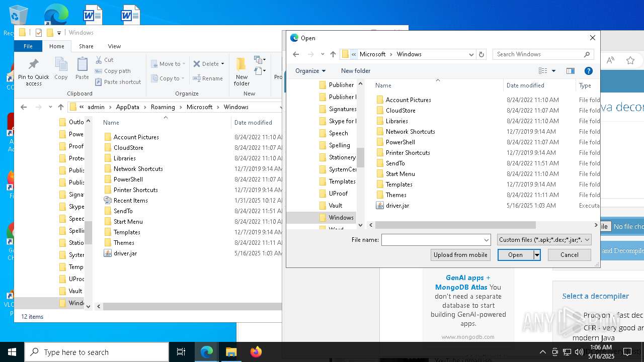This screenshot has width=644, height=362.
Task: Click Paste shortcut in Clipboard group
Action: click(x=118, y=82)
